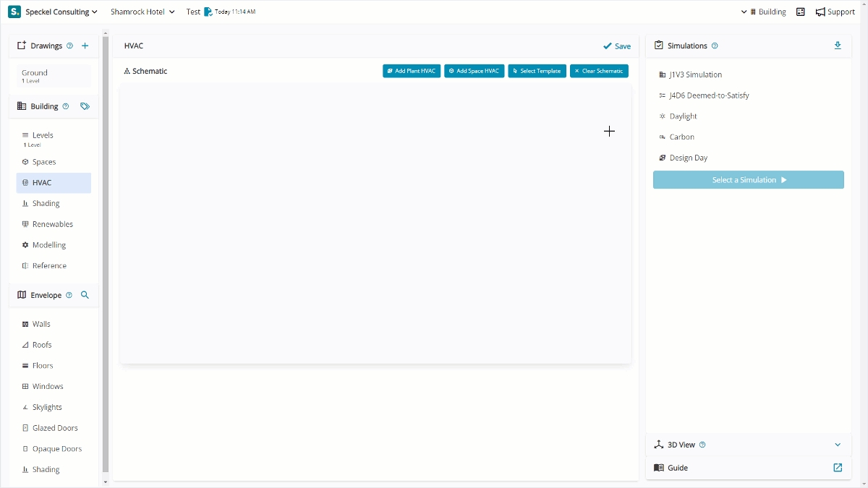Select the Ground drawing thumbnail

pyautogui.click(x=54, y=76)
